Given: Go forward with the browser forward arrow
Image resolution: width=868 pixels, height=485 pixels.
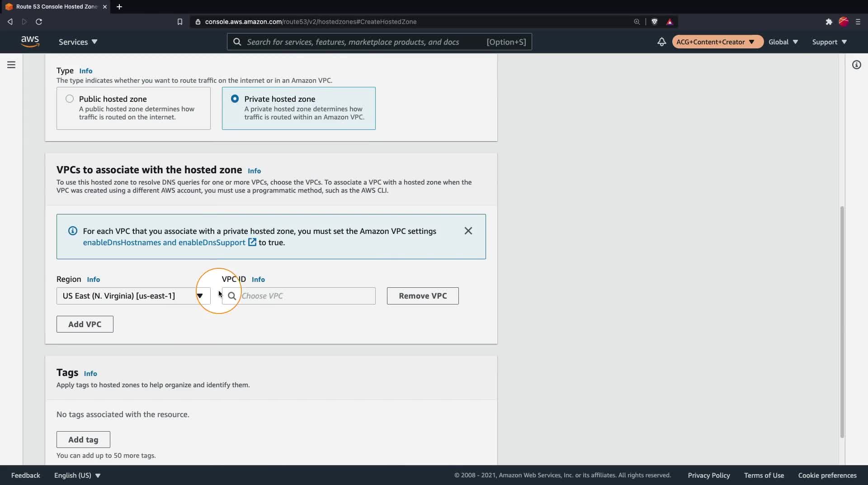Looking at the screenshot, I should click(x=24, y=22).
